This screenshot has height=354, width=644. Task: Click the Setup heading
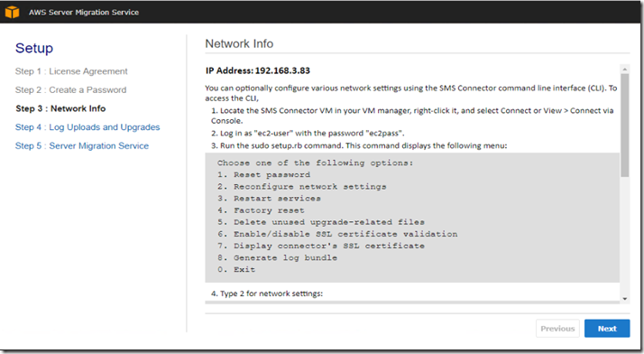tap(34, 48)
